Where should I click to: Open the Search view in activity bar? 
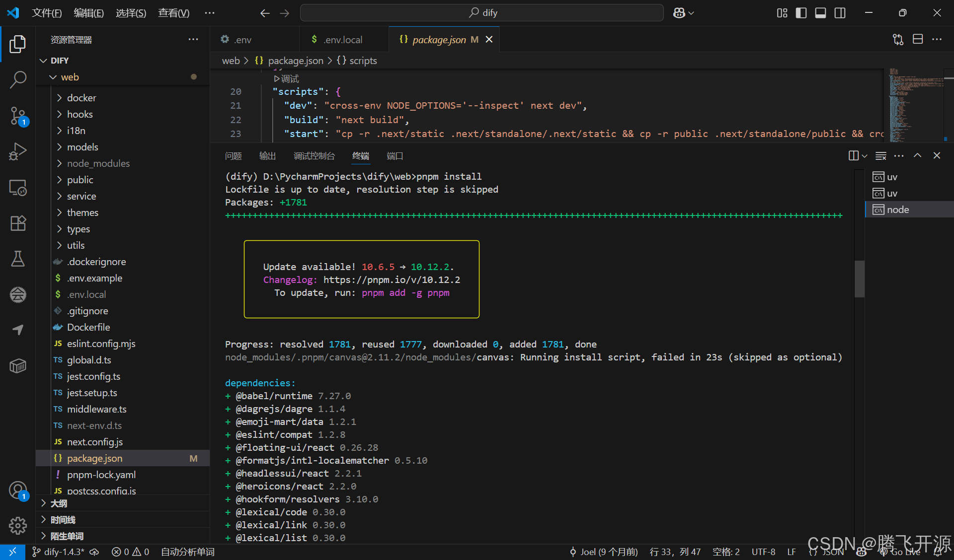pyautogui.click(x=18, y=79)
